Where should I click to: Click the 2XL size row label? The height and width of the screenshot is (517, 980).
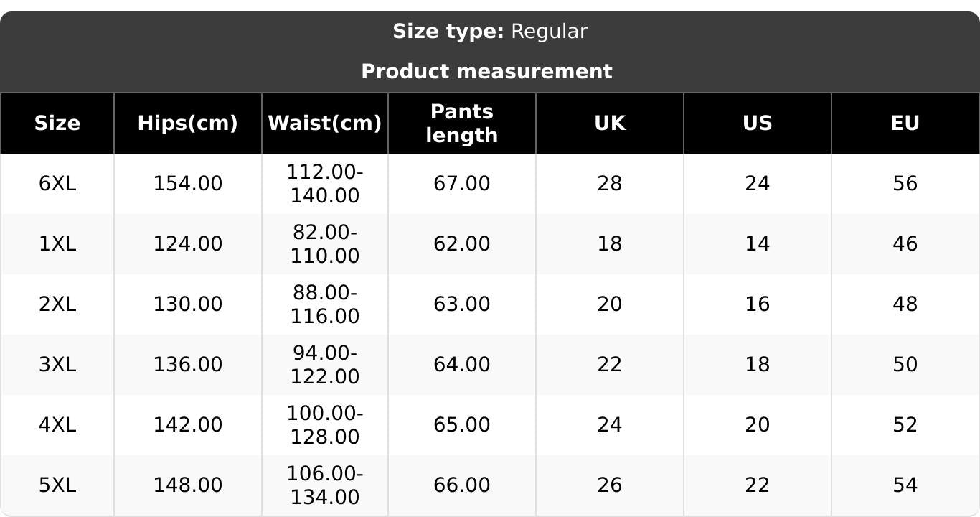pos(57,304)
